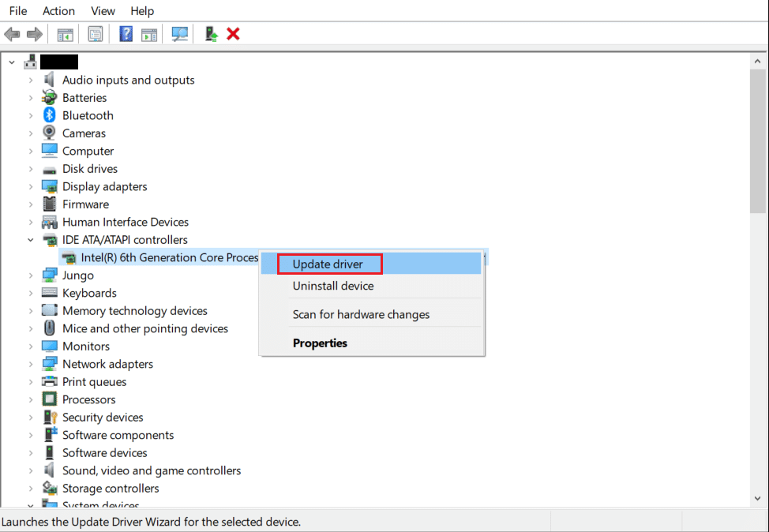Expand the Network adapters category
Screen dimensions: 769x532
pyautogui.click(x=31, y=364)
